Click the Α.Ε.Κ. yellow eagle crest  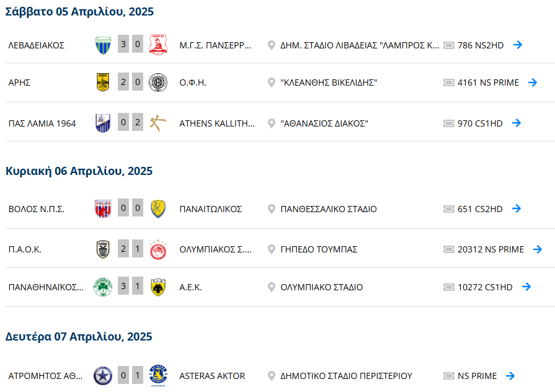point(158,287)
